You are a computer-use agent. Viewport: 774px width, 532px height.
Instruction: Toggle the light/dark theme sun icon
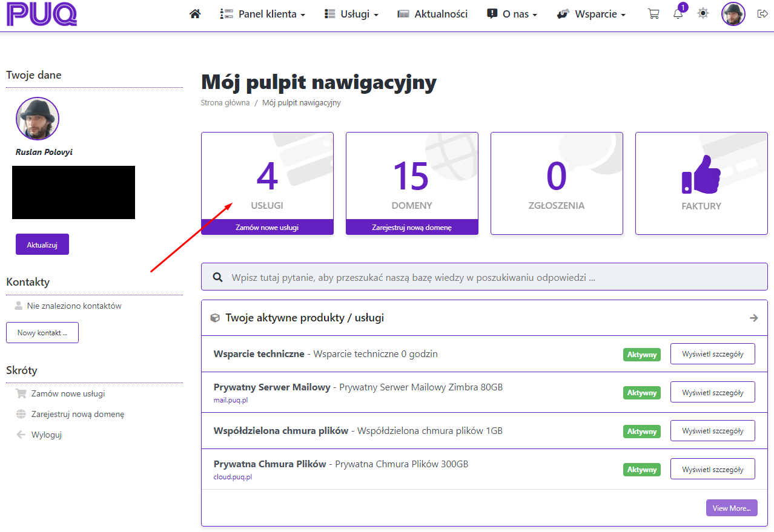tap(703, 14)
